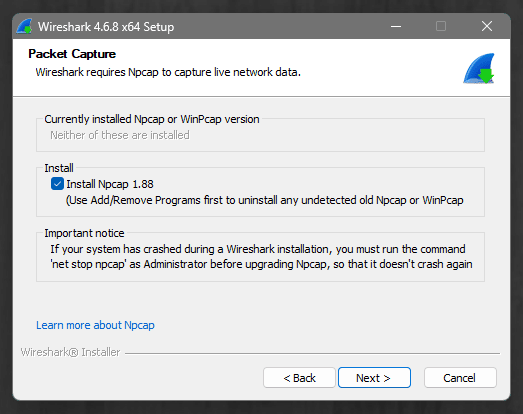This screenshot has width=523, height=414.
Task: Click 'Wireshark requires Npcap to capture' subtitle
Action: (168, 72)
